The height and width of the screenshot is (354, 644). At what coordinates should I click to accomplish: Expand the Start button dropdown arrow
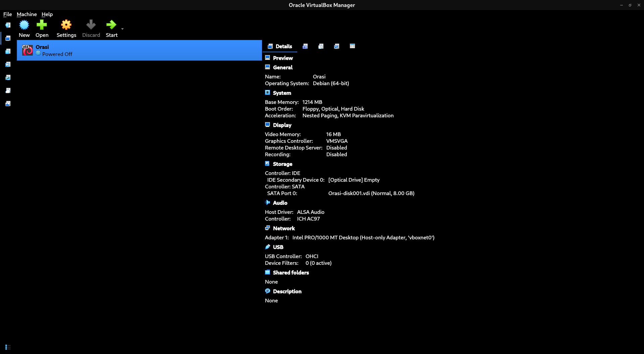point(122,29)
